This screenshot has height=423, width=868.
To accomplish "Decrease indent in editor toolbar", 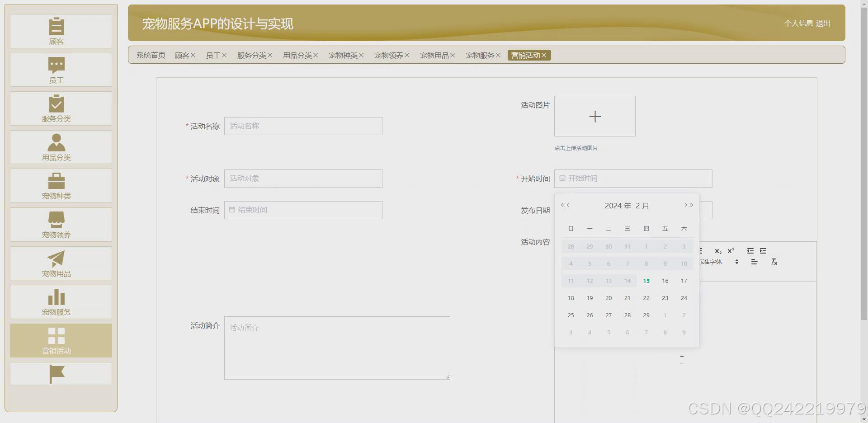I will point(750,251).
